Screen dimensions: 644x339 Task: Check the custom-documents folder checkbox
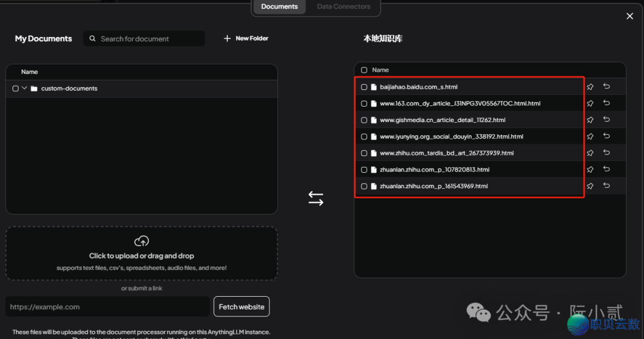point(16,89)
